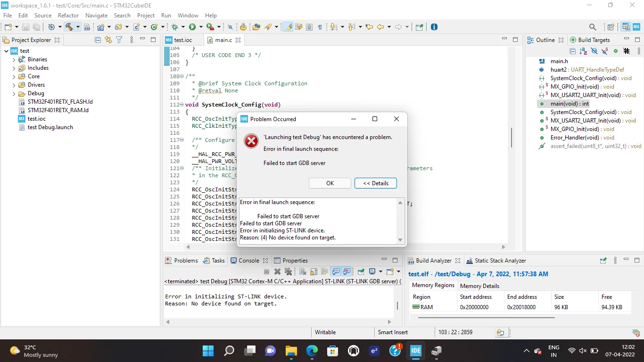
Task: Click the Build hammer icon in toolbar
Action: [69, 27]
